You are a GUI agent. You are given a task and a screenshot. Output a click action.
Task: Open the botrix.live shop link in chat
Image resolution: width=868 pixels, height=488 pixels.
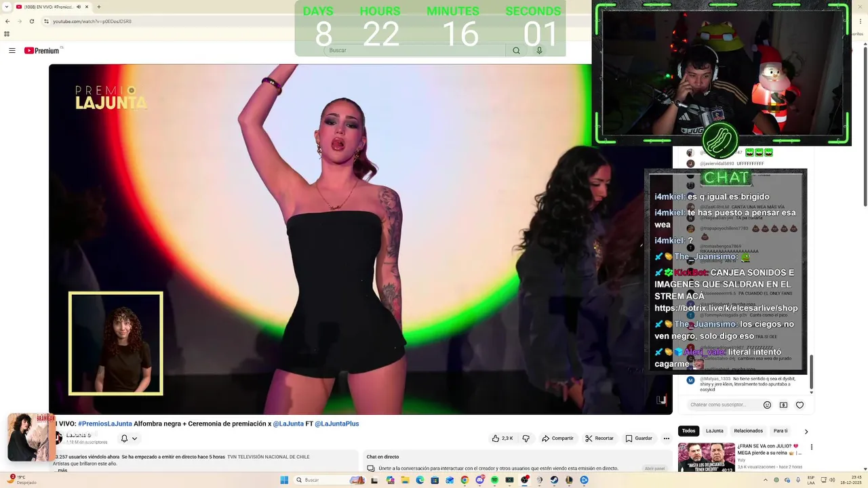tap(726, 308)
